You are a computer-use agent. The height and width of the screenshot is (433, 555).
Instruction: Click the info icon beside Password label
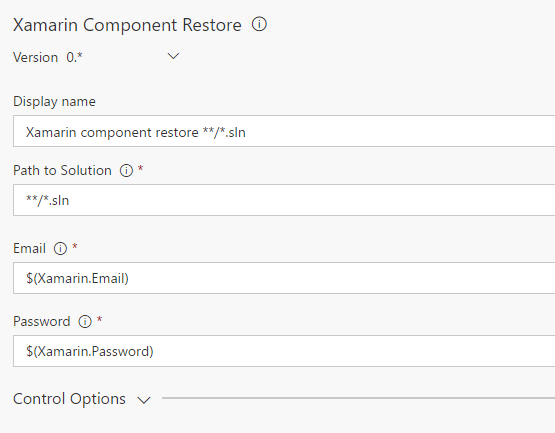click(85, 321)
